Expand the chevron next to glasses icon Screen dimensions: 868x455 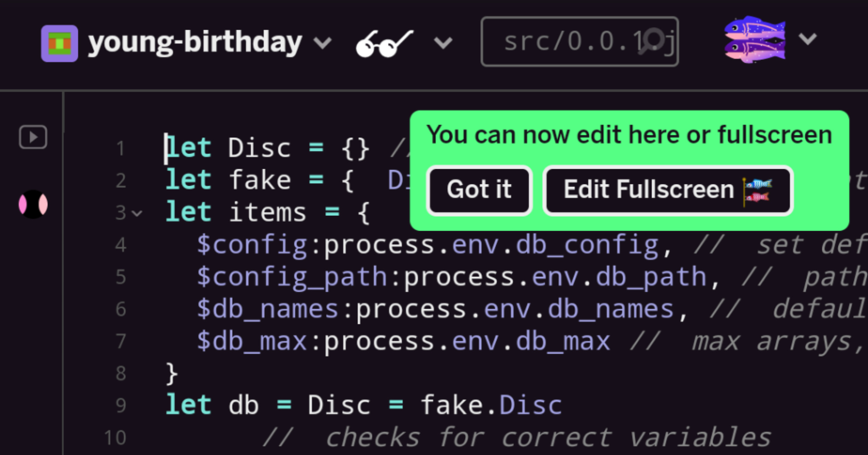443,43
